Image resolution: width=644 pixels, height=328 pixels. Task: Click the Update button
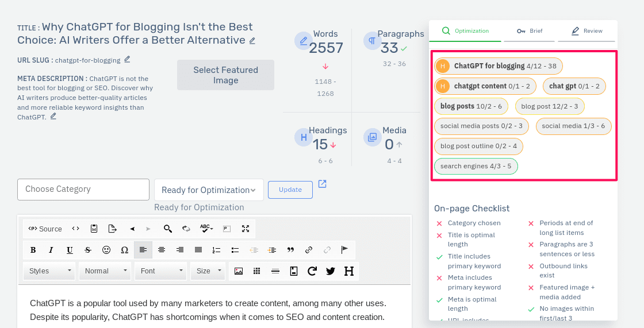tap(290, 190)
